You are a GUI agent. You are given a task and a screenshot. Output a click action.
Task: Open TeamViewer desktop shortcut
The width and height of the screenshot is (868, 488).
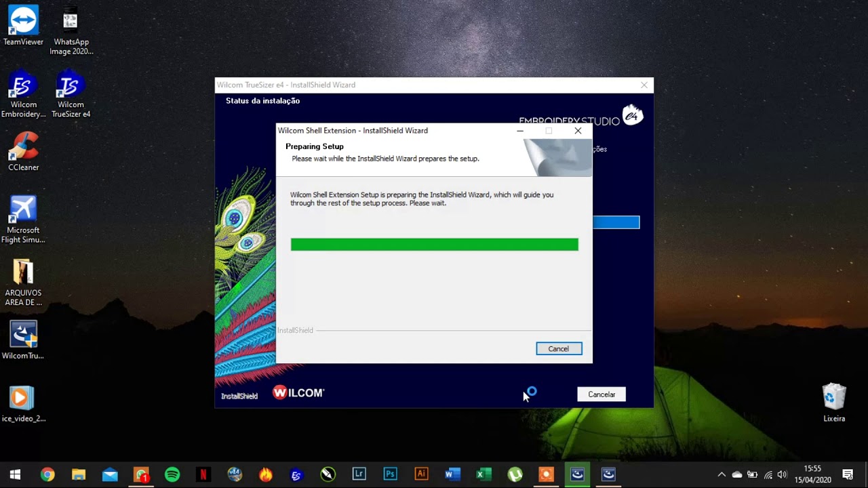point(23,26)
